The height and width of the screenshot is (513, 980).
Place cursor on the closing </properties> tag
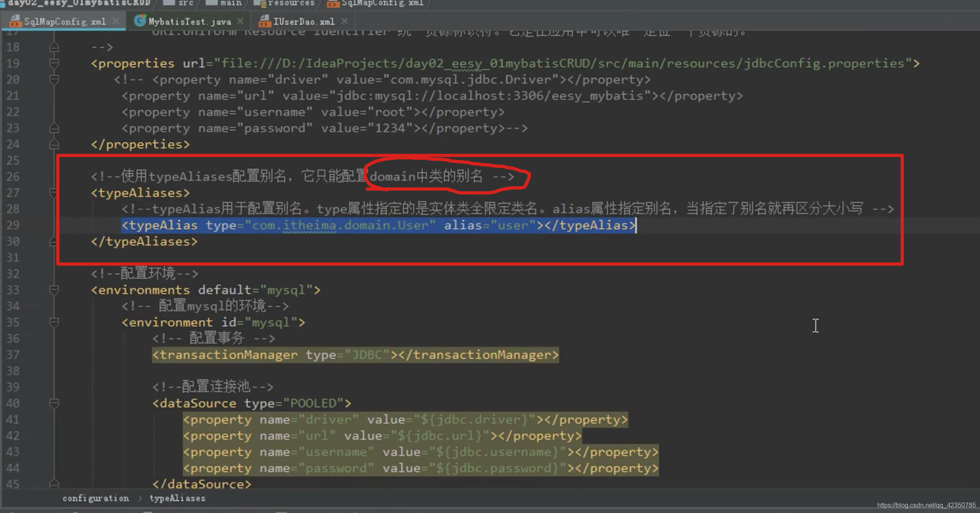[140, 144]
